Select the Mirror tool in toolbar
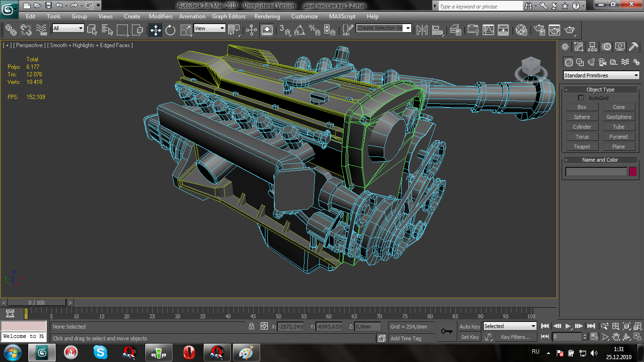The width and height of the screenshot is (644, 362). 422,30
